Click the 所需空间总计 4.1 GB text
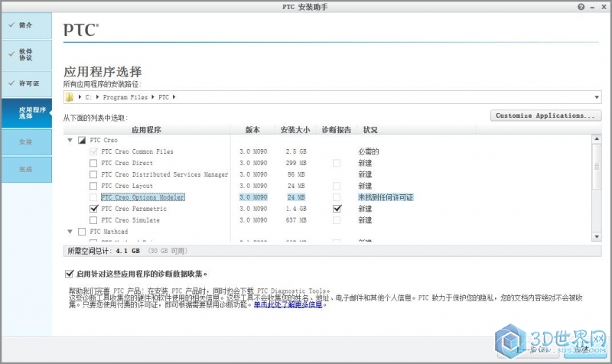 (104, 251)
